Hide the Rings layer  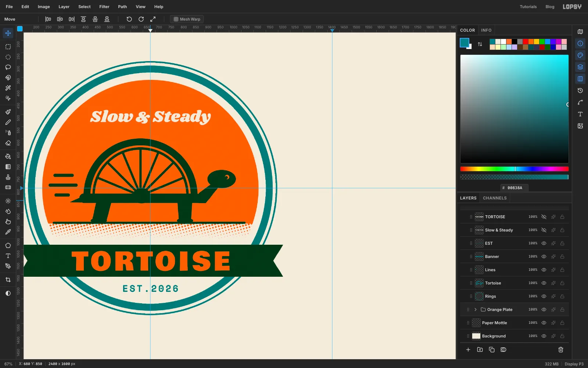coord(544,296)
